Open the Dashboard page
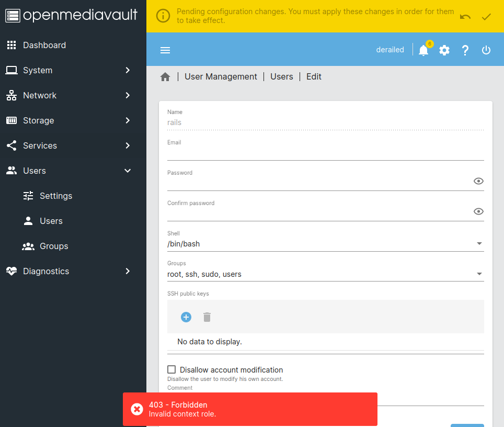504x427 pixels. (x=44, y=45)
